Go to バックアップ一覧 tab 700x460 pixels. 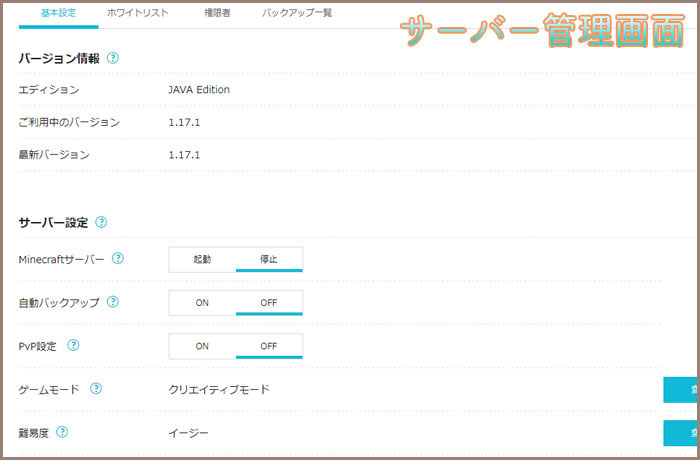click(x=297, y=13)
